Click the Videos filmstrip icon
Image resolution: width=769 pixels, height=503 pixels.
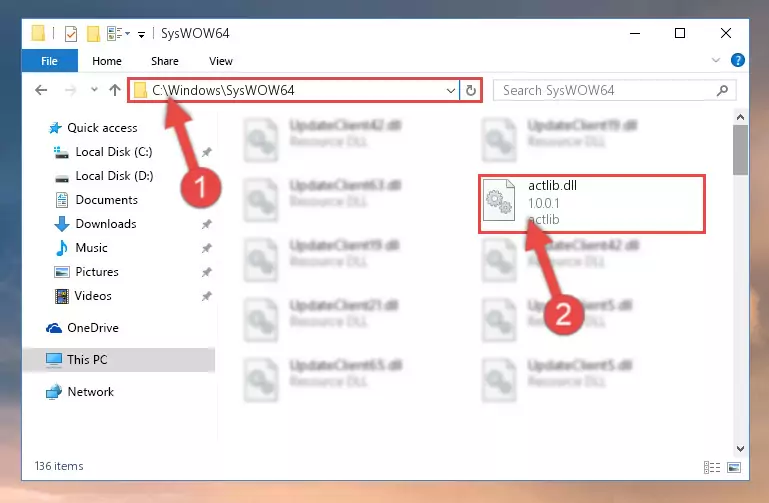[62, 296]
